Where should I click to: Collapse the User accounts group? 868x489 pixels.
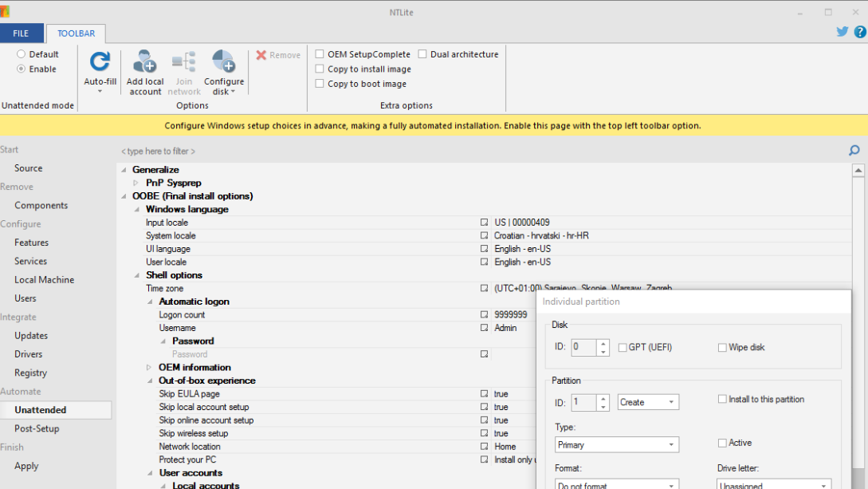click(150, 473)
